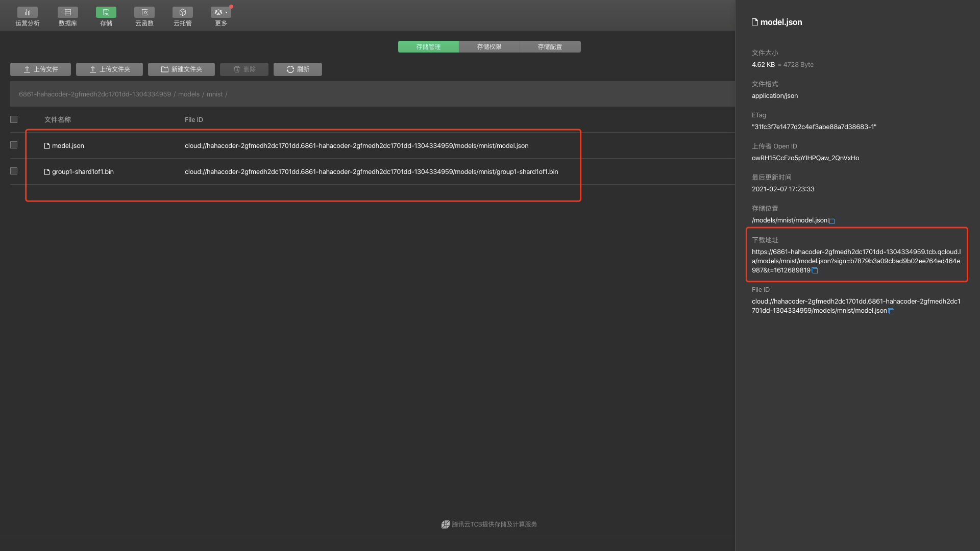Switch to the 存储配置 tab
This screenshot has height=551, width=980.
coord(550,47)
